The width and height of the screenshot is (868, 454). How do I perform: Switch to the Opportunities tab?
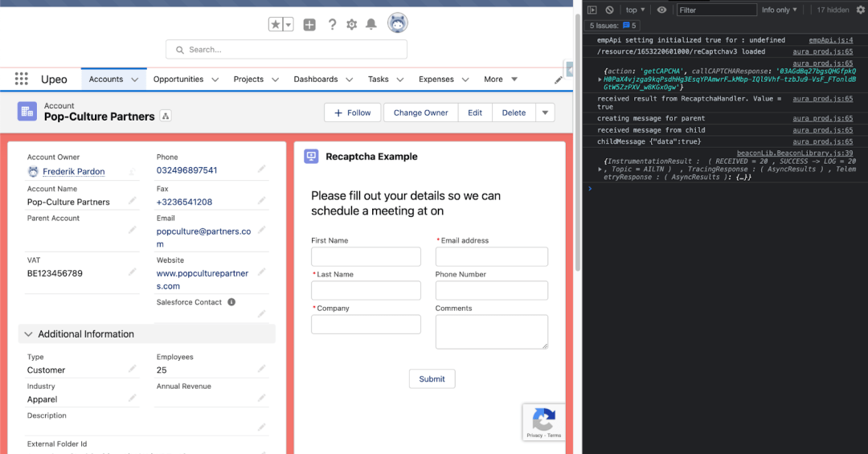tap(178, 80)
